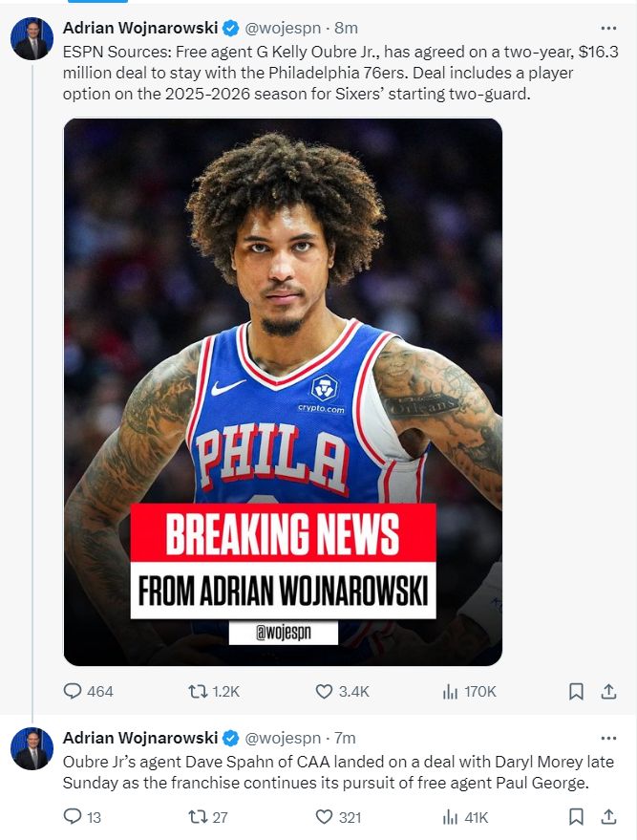The height and width of the screenshot is (840, 637).
Task: Bookmark the Paul George pursuit tweet
Action: pos(576,817)
